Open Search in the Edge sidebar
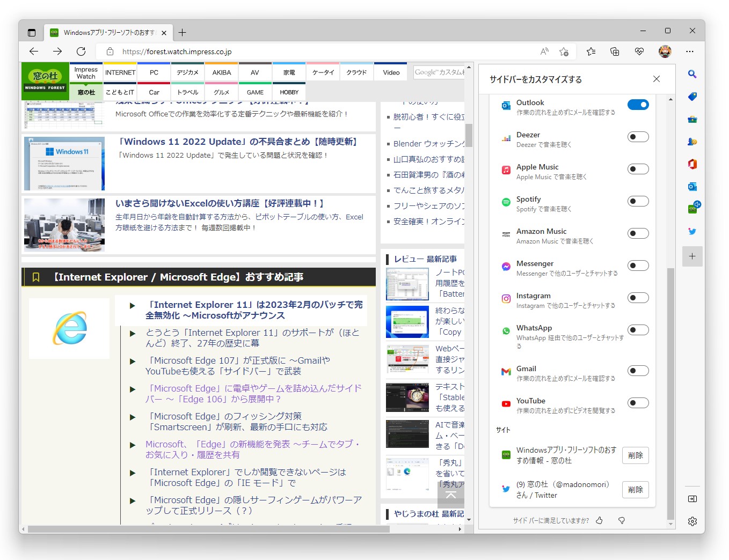Image resolution: width=729 pixels, height=560 pixels. pos(692,74)
